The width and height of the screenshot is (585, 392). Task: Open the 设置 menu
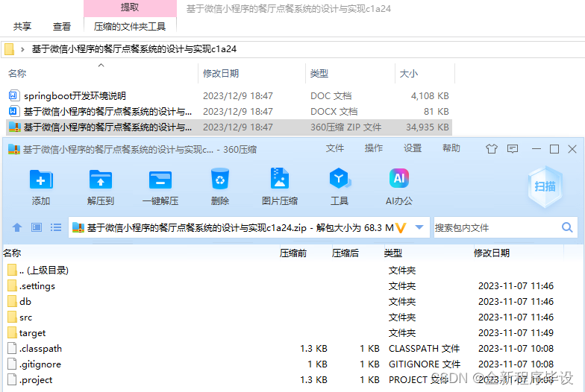pos(412,148)
